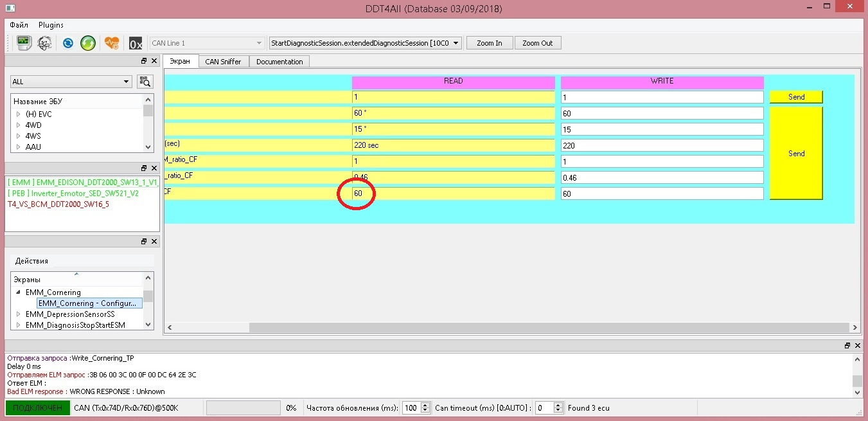This screenshot has height=421, width=868.
Task: Toggle expert mode troll-face icon
Action: [45, 43]
